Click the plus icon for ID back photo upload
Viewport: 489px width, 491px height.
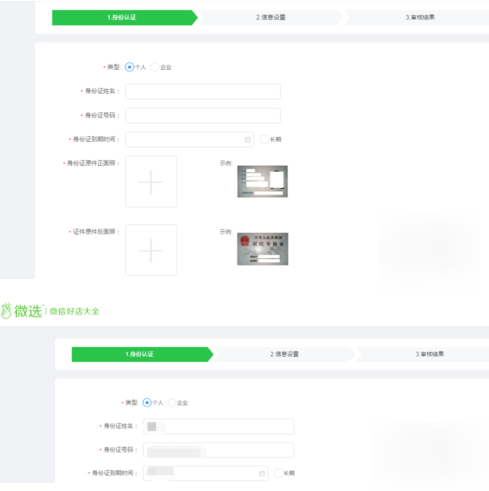(151, 250)
